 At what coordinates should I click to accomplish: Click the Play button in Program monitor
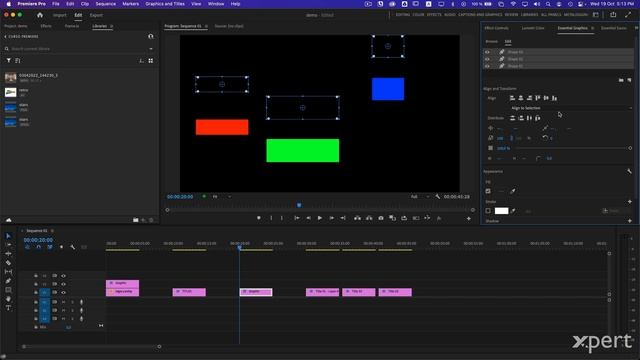click(320, 218)
